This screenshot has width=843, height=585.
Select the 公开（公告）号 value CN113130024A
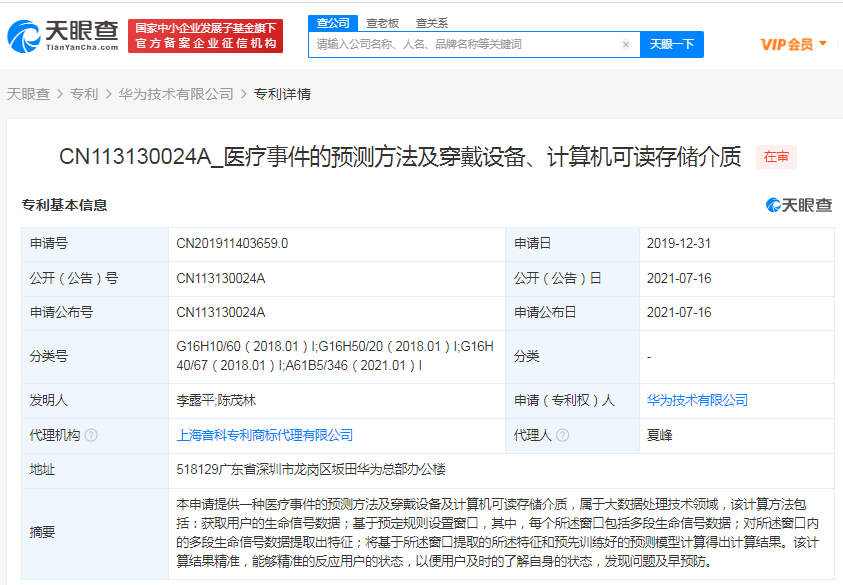click(220, 279)
